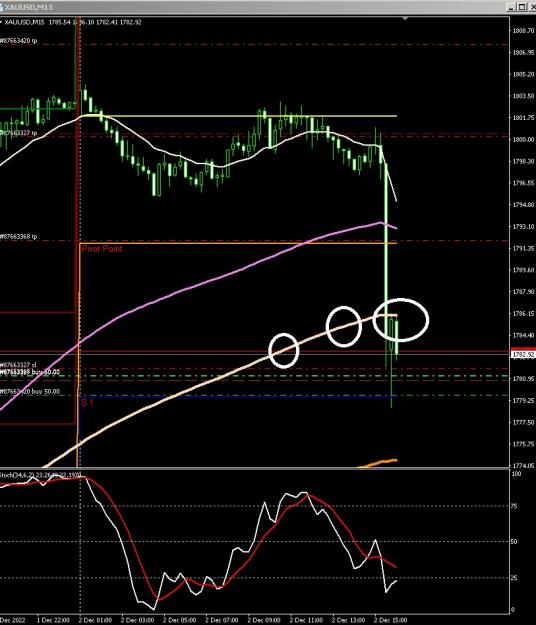This screenshot has width=536, height=625.
Task: Click the 2 Dec 11:00 time axis label
Action: [306, 620]
